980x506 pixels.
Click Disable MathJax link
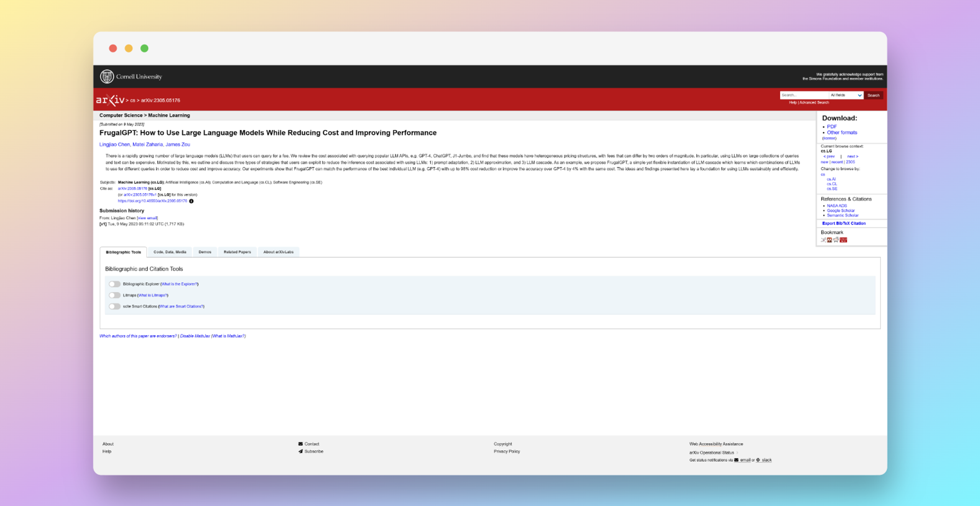[195, 336]
